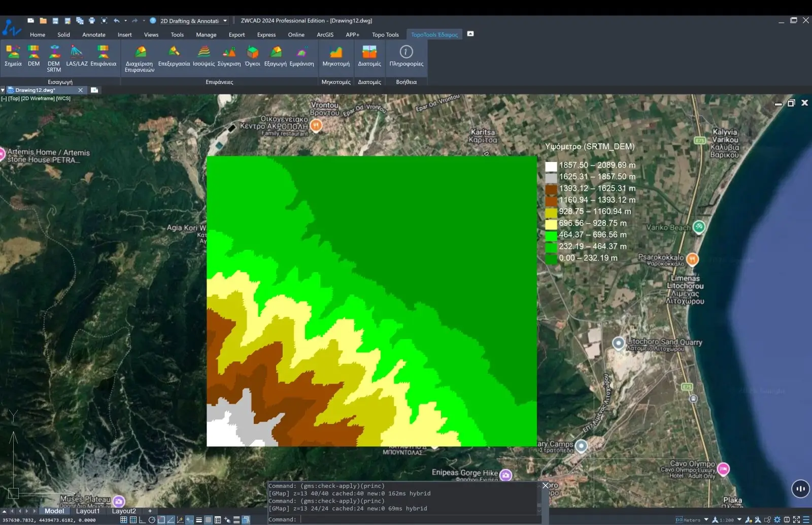812x525 pixels.
Task: Toggle polar tracking in status bar
Action: point(152,519)
